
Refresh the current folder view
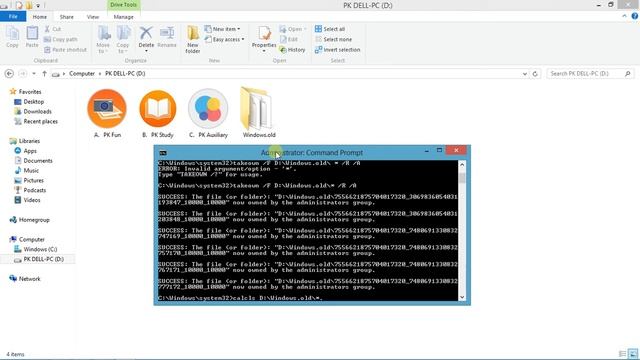535,74
